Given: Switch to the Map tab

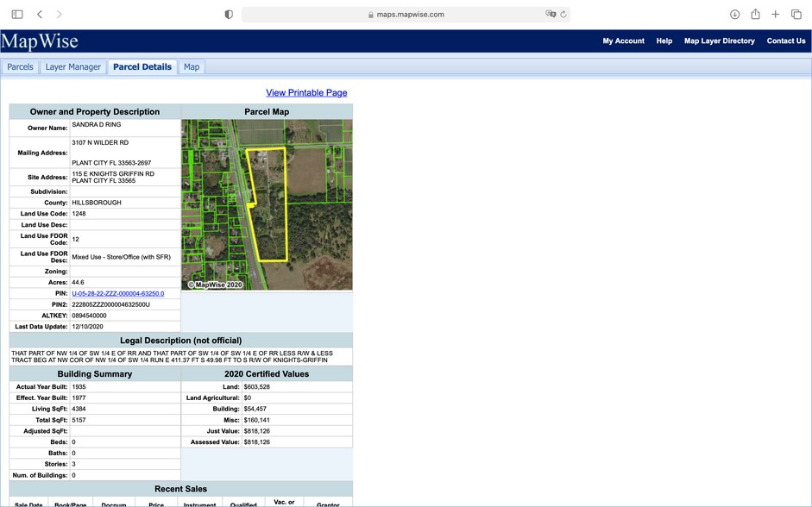Looking at the screenshot, I should tap(191, 66).
